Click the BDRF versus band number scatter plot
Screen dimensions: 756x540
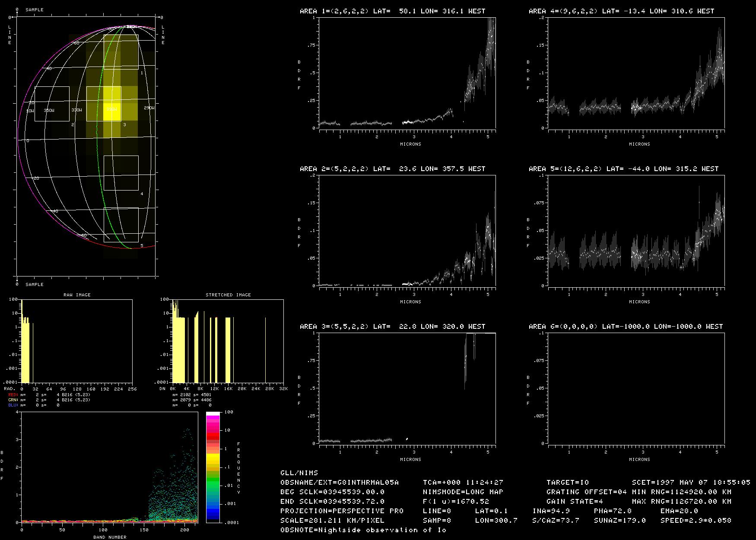click(109, 467)
